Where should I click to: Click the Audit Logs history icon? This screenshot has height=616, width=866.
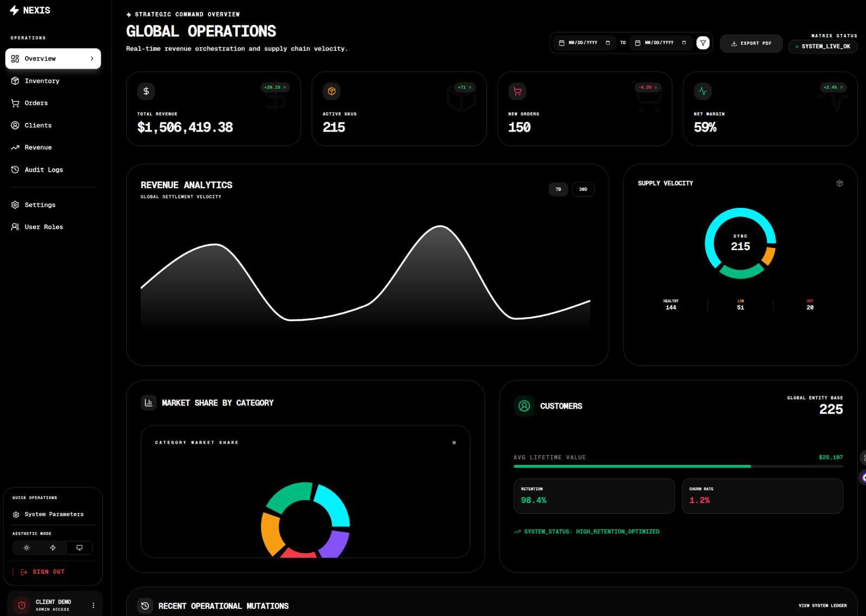(15, 169)
